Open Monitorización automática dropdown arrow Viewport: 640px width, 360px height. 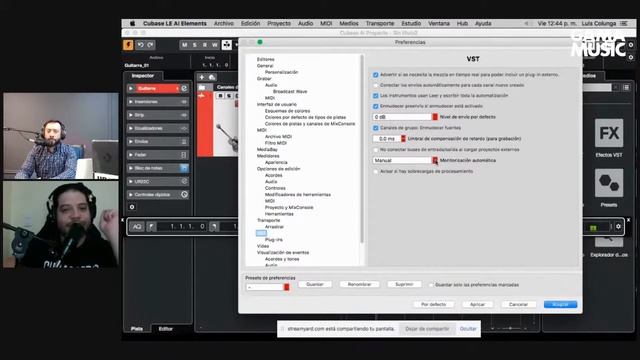[435, 160]
